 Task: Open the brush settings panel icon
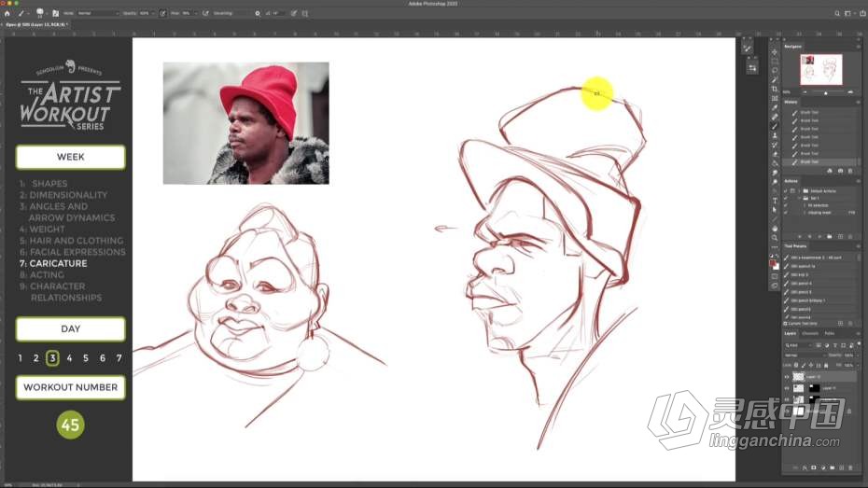[x=55, y=13]
